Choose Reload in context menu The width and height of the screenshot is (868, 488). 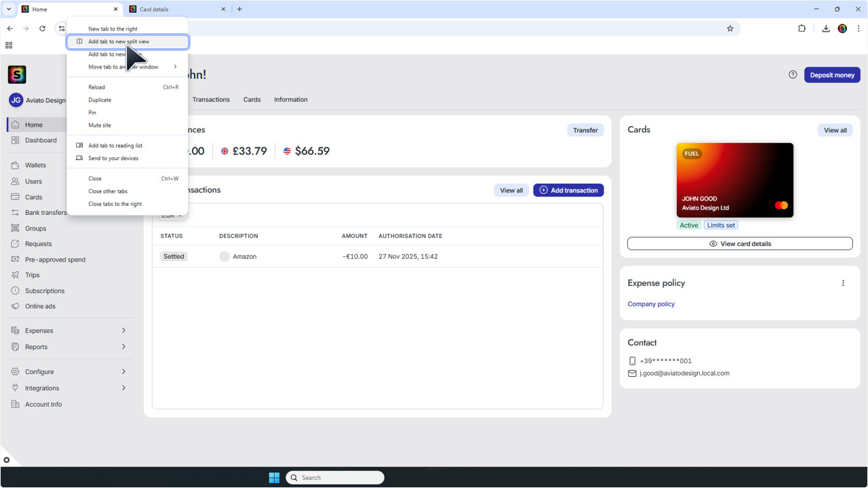coord(127,87)
